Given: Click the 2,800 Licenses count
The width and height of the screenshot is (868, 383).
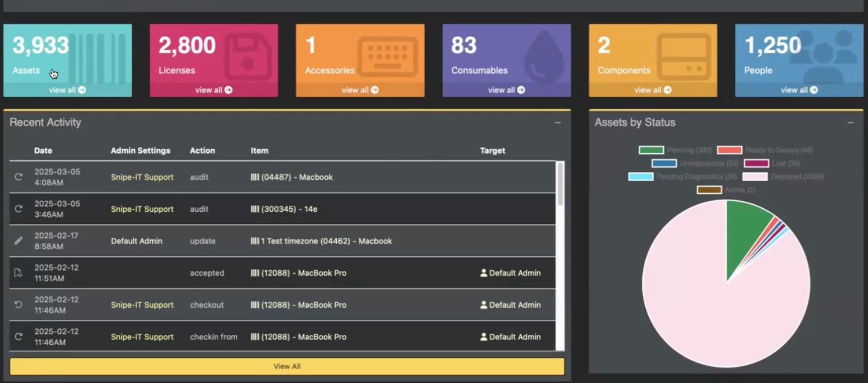Looking at the screenshot, I should [187, 46].
